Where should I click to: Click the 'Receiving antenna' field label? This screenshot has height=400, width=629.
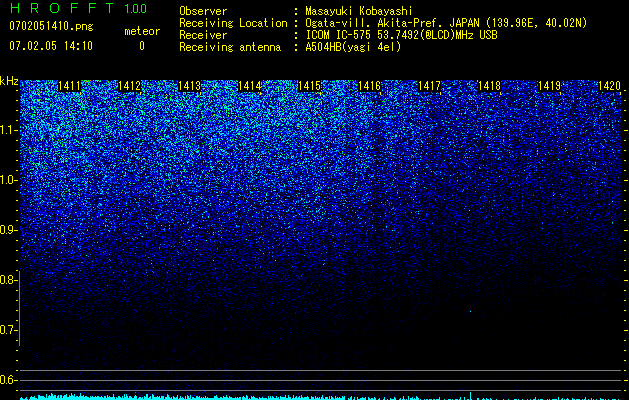[230, 47]
